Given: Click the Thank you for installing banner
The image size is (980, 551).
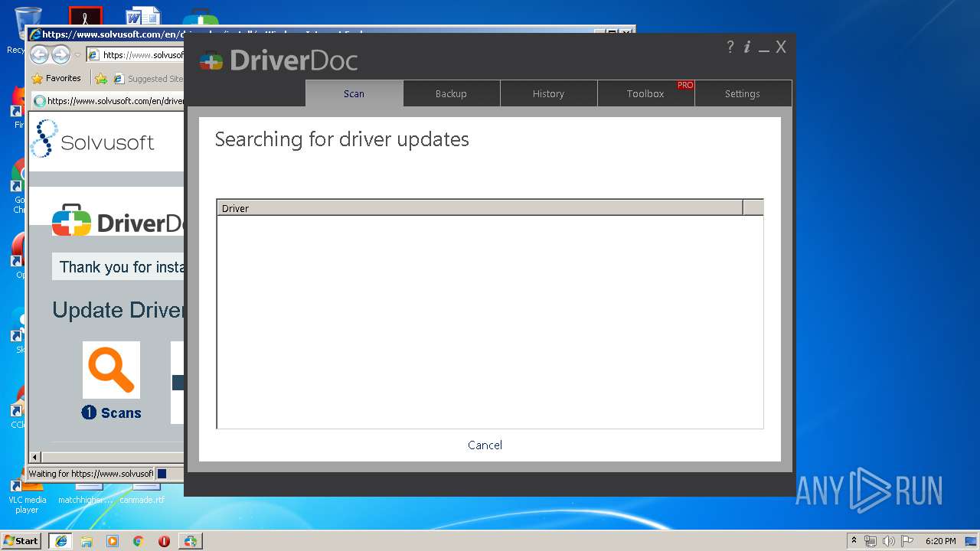Looking at the screenshot, I should [x=119, y=267].
